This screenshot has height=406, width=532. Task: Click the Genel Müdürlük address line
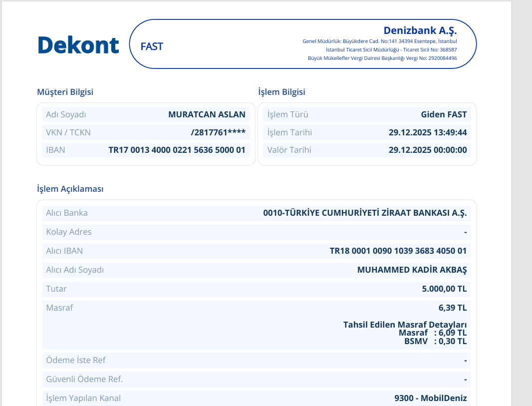pos(380,41)
